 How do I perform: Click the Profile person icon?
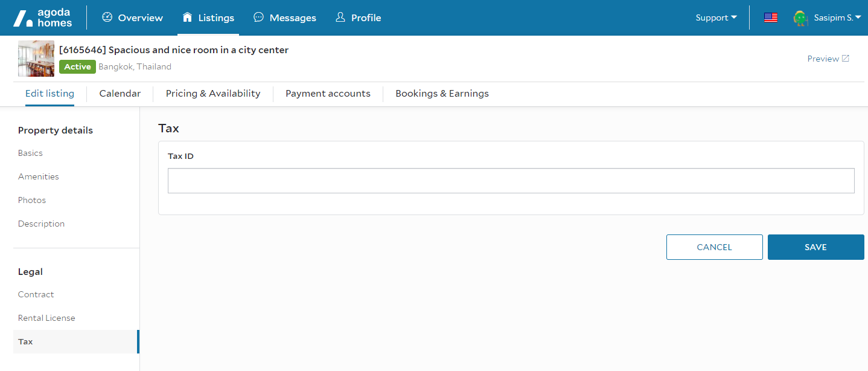click(340, 17)
